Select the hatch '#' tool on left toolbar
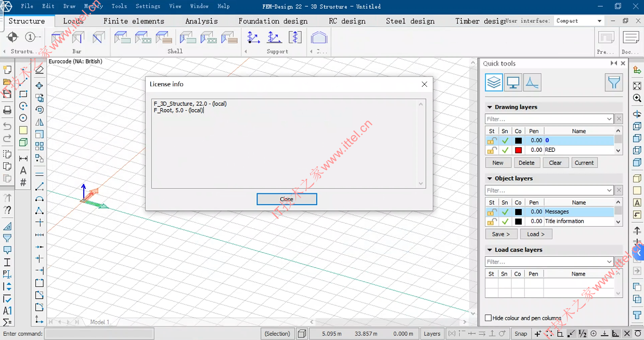Viewport: 644px width, 340px height. click(x=23, y=182)
